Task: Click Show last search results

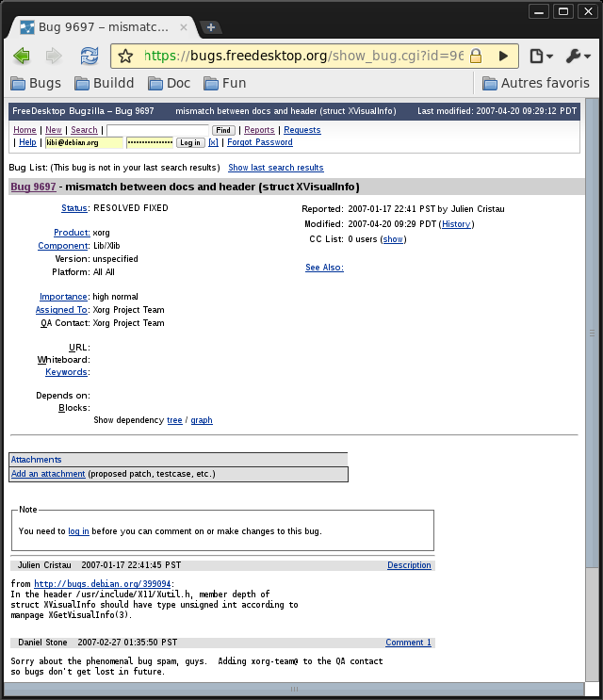Action: (x=276, y=168)
